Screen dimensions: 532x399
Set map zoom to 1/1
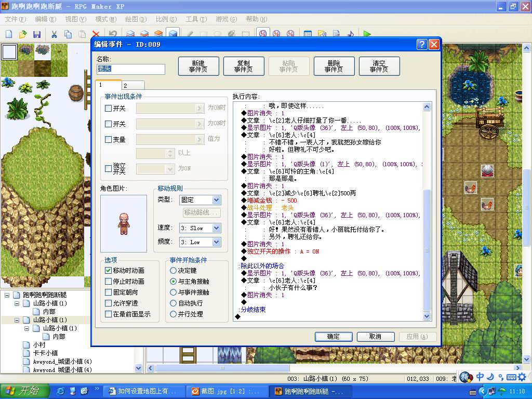[262, 33]
